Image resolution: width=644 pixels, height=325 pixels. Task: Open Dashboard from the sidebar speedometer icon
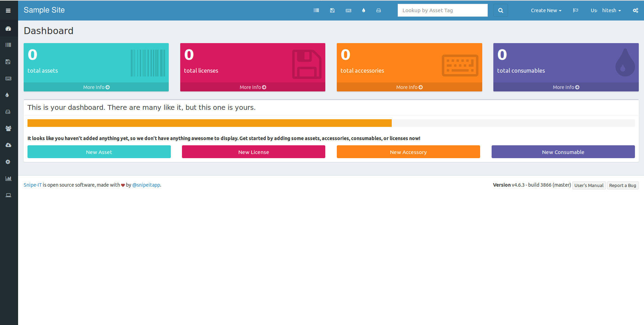(8, 29)
